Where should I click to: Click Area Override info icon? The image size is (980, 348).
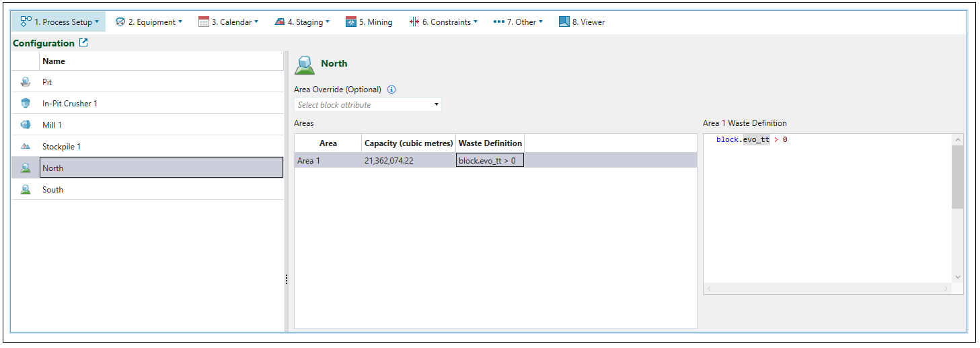pos(391,90)
